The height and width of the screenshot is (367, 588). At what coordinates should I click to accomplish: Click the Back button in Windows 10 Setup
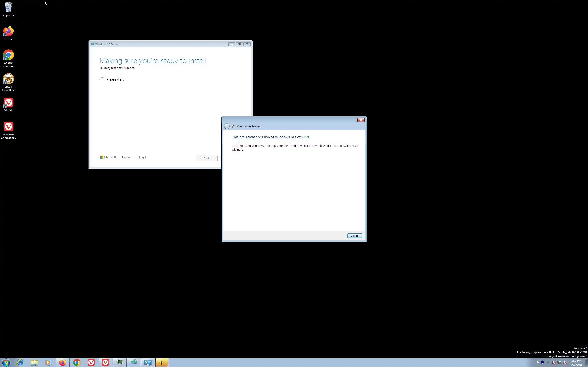(206, 158)
